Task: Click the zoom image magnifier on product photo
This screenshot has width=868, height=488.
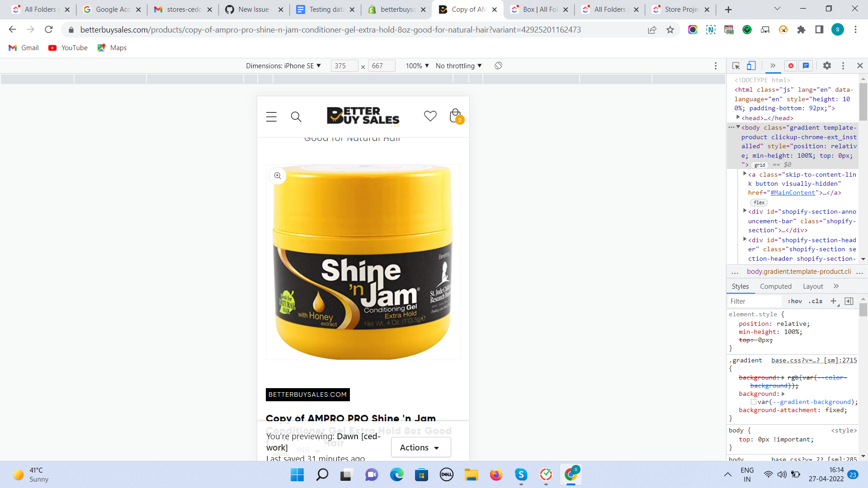Action: [278, 176]
